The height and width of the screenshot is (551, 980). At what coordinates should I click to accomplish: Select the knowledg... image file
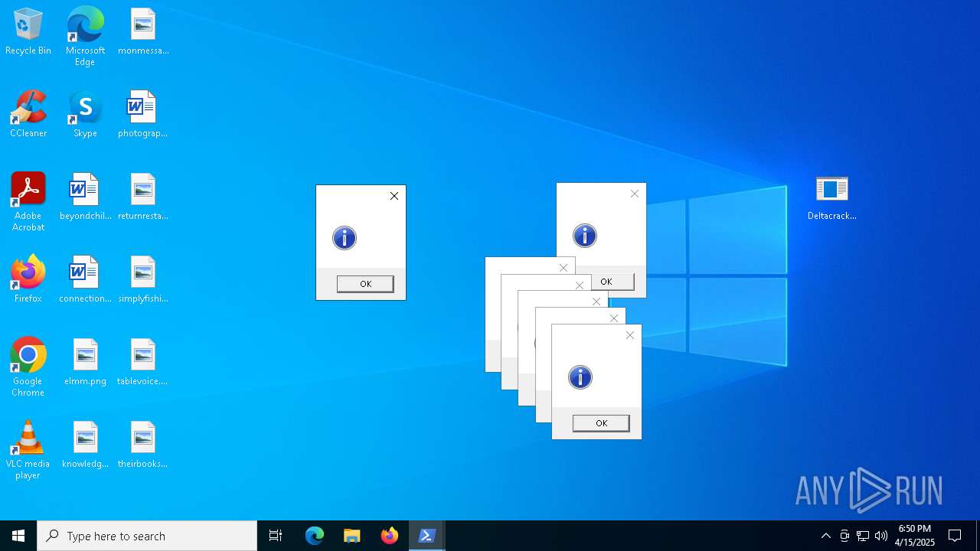click(85, 445)
